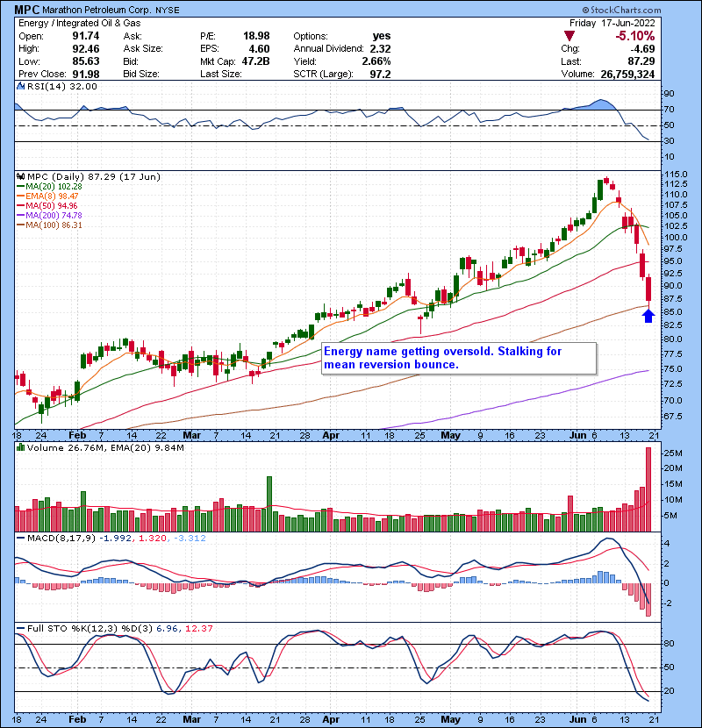Click the red down-triangle price change icon
Viewport: 702px width, 728px height.
click(569, 36)
